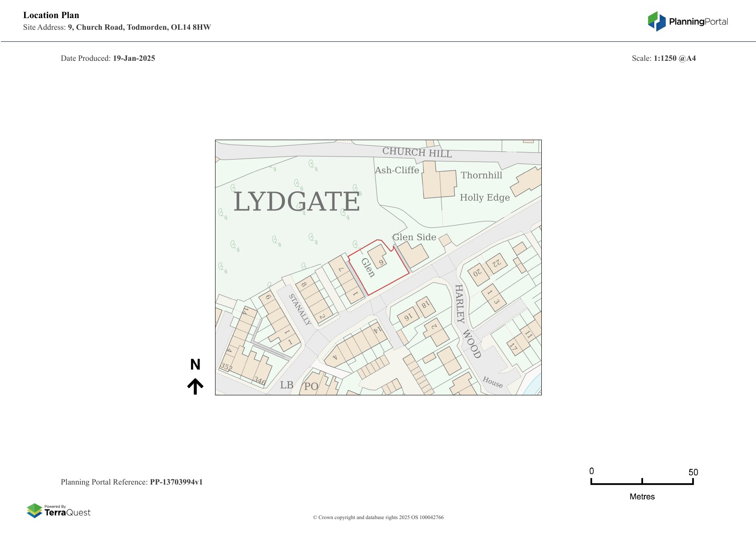Click the LB letter box label
This screenshot has height=535, width=756.
point(287,385)
